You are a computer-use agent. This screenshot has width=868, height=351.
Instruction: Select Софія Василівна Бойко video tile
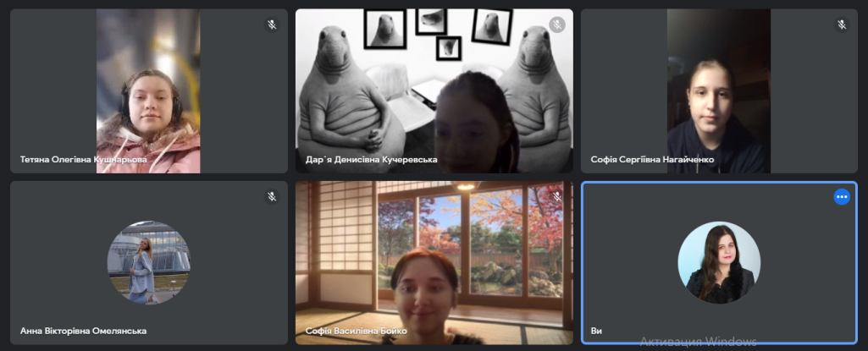coord(434,262)
